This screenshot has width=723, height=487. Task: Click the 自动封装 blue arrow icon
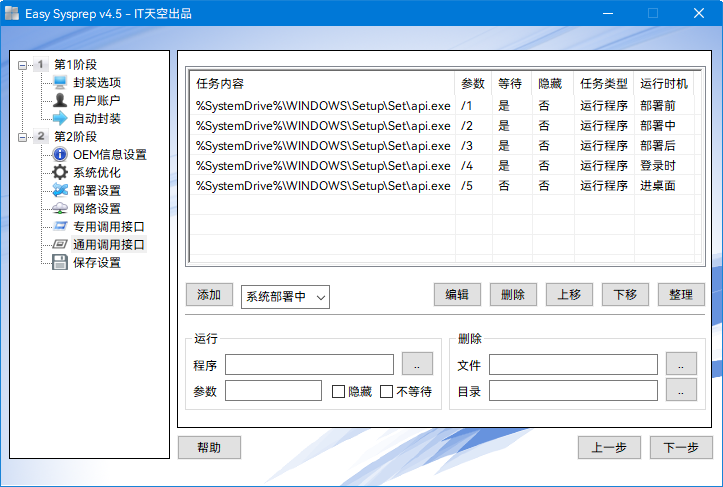click(x=60, y=119)
